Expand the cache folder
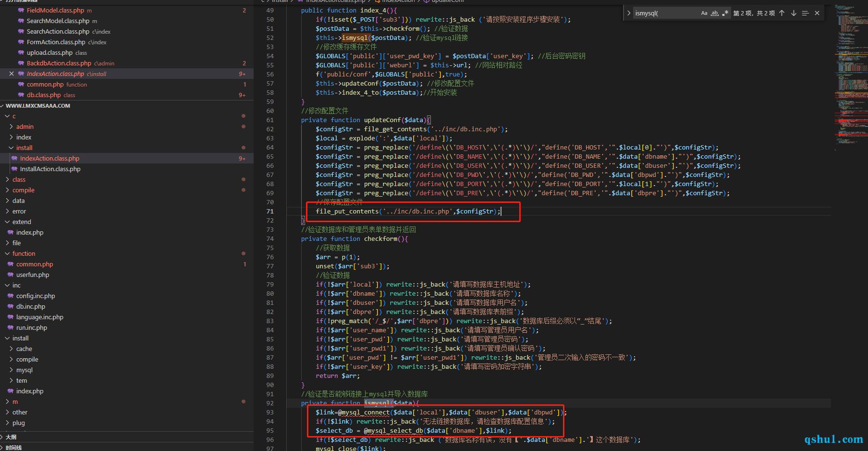 [x=11, y=349]
